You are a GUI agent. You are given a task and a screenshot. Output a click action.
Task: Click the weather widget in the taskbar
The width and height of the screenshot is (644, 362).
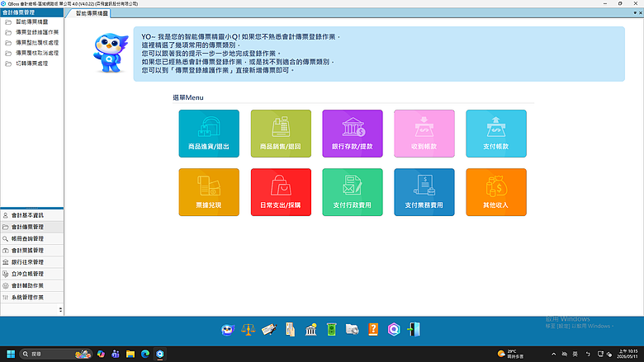(510, 354)
